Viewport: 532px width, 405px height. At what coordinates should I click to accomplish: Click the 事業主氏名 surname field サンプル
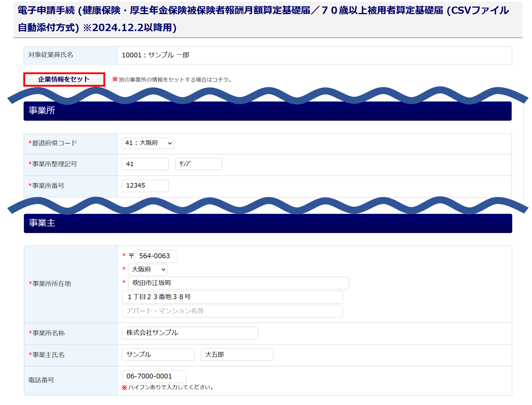coord(158,355)
